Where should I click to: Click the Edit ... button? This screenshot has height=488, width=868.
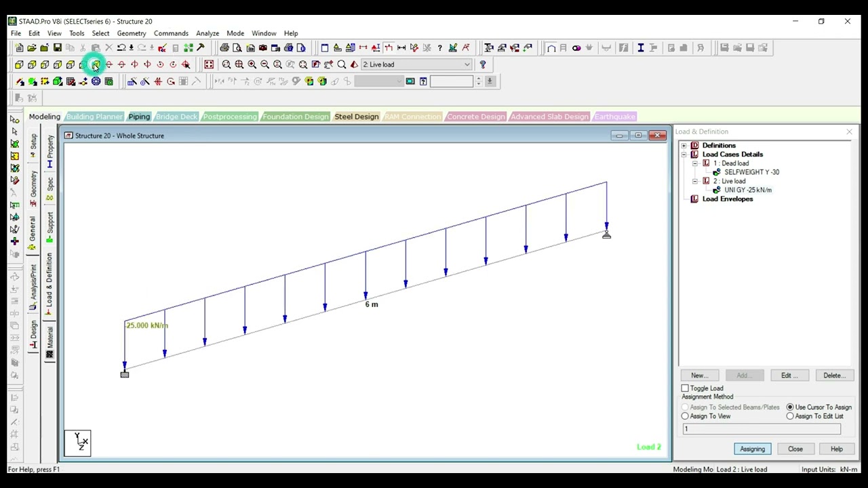point(789,375)
